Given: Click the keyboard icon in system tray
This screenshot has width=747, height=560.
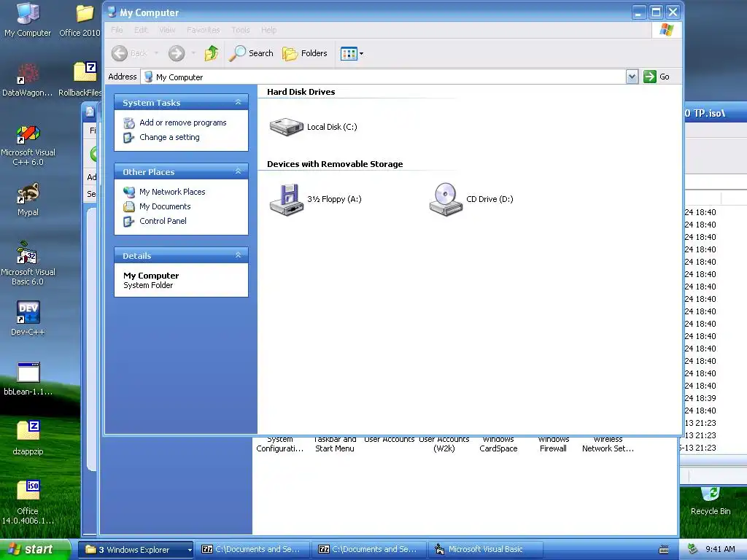Looking at the screenshot, I should pyautogui.click(x=663, y=550).
